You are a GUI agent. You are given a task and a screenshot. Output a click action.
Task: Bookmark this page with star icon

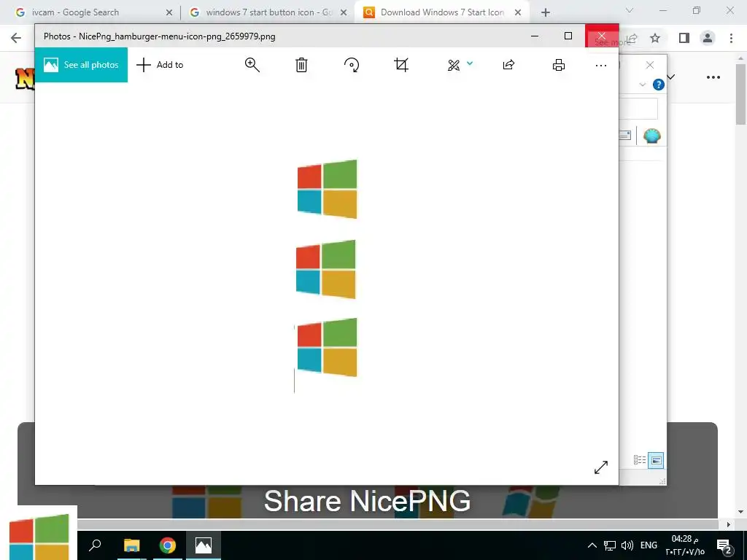pos(655,38)
